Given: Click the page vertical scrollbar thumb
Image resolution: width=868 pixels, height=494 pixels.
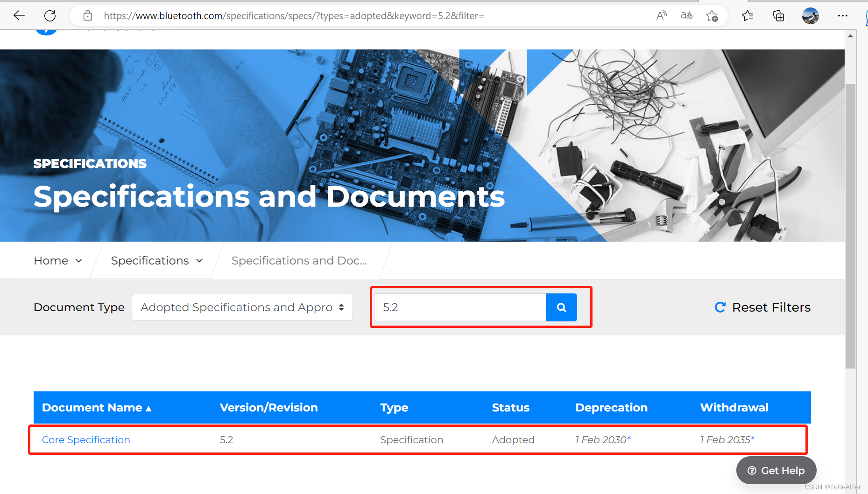Looking at the screenshot, I should pyautogui.click(x=851, y=226).
